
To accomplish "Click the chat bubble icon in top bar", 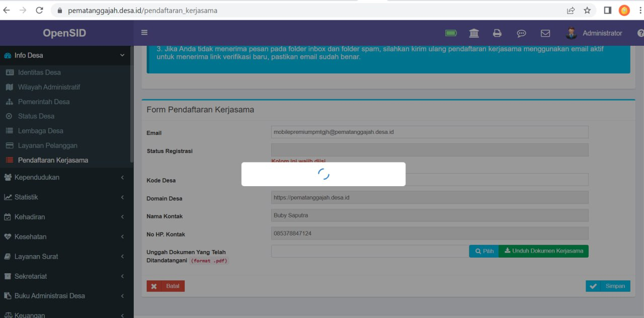I will click(521, 33).
